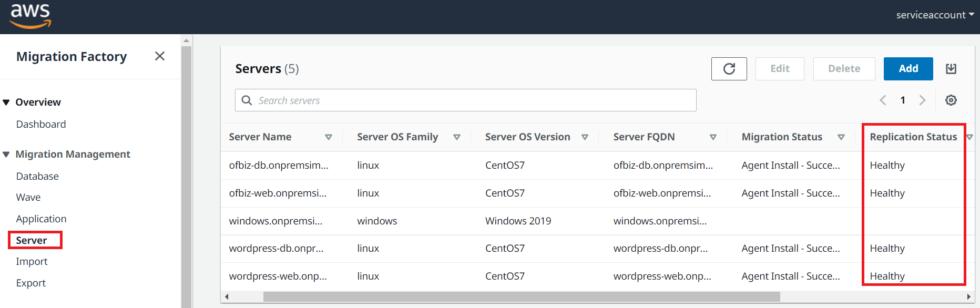Click Agent Install status for wordpress-web row
This screenshot has height=308, width=980.
tap(791, 276)
